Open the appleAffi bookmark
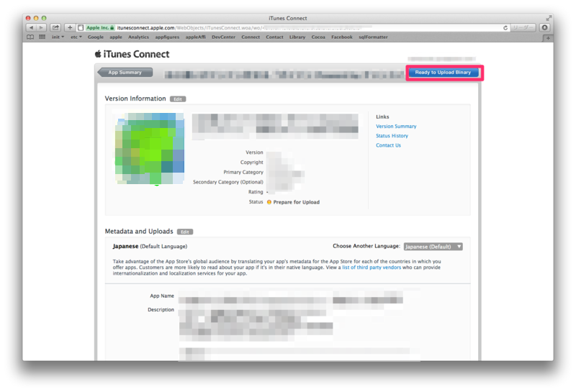 point(195,37)
